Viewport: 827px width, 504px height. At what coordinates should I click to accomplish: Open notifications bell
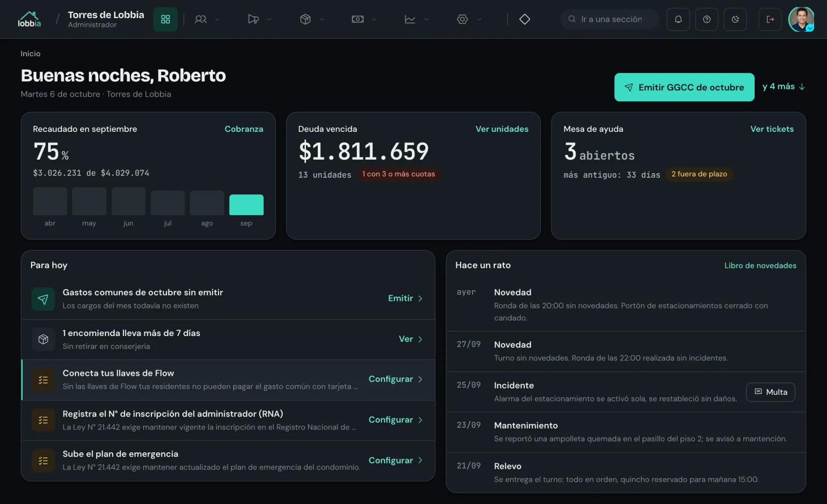click(x=678, y=19)
